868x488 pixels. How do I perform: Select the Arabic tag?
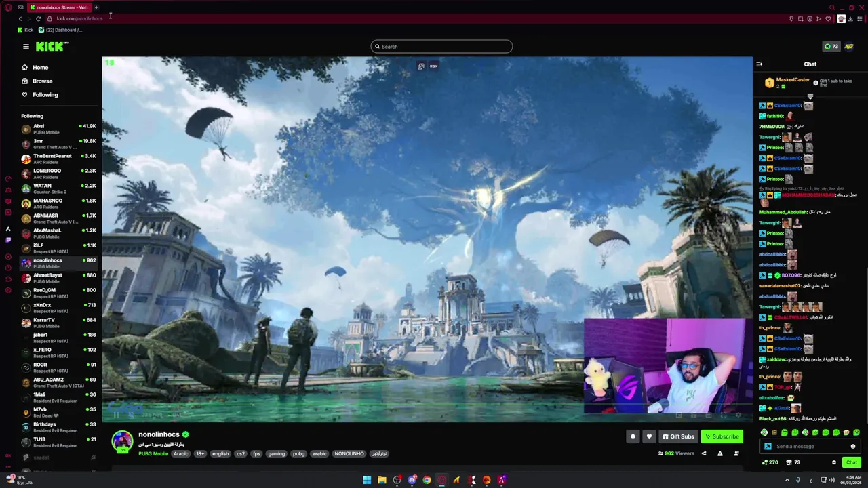point(180,454)
